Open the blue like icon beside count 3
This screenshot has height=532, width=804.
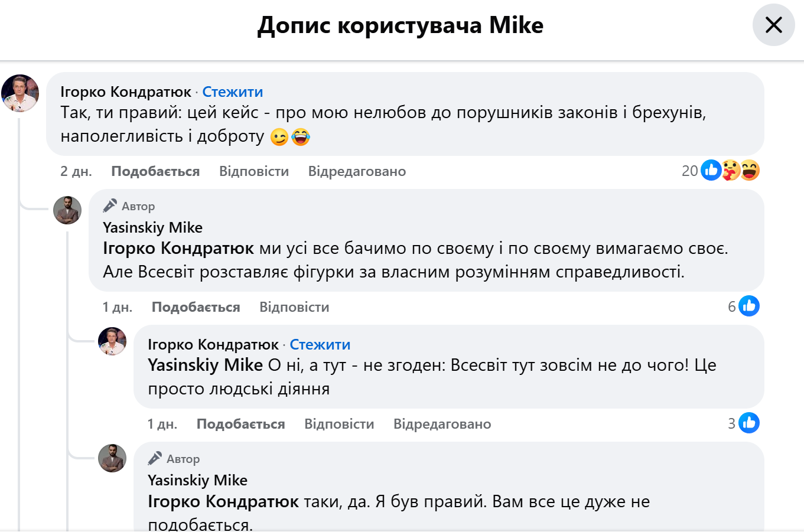pos(749,423)
